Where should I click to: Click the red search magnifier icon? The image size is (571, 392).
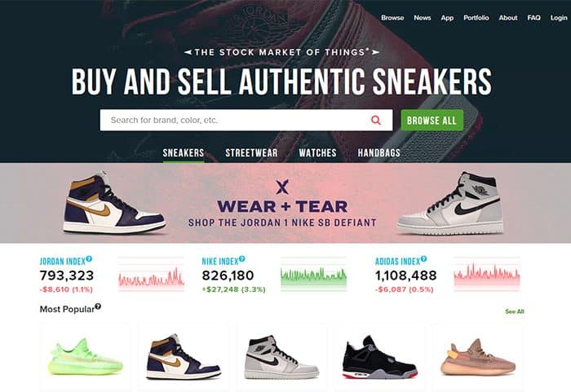[x=376, y=120]
